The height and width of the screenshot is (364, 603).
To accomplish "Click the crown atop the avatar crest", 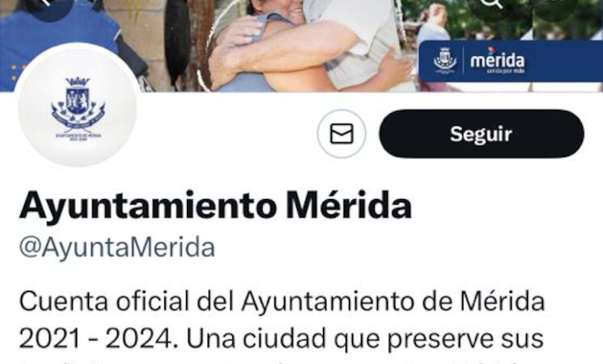I will coord(78,82).
